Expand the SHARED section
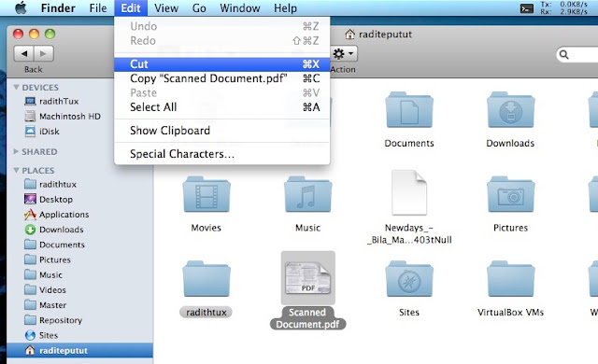 16,151
